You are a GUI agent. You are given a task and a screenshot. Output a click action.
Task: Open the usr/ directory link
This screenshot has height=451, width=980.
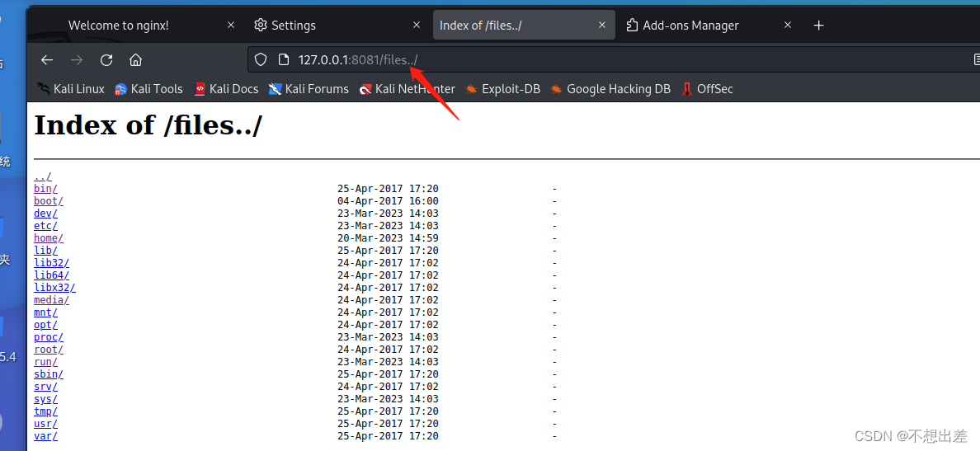[45, 424]
